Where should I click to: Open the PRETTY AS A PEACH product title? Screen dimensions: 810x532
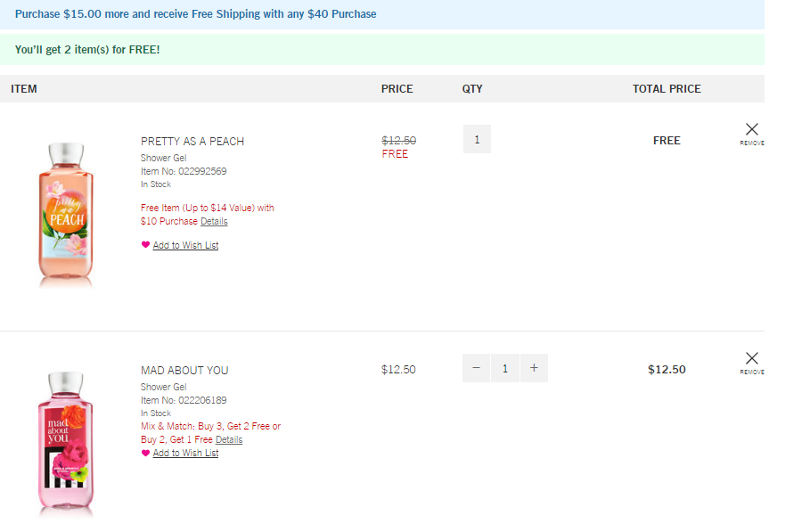(192, 142)
